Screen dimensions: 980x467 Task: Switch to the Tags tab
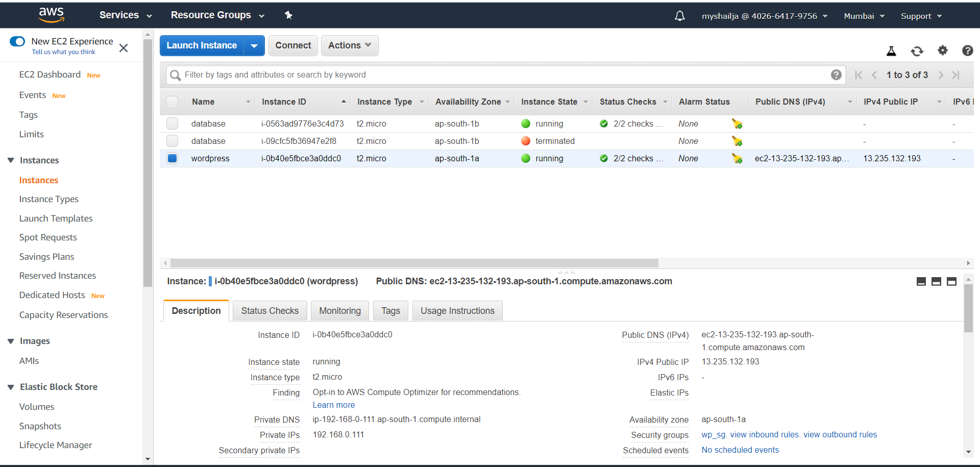(x=390, y=311)
